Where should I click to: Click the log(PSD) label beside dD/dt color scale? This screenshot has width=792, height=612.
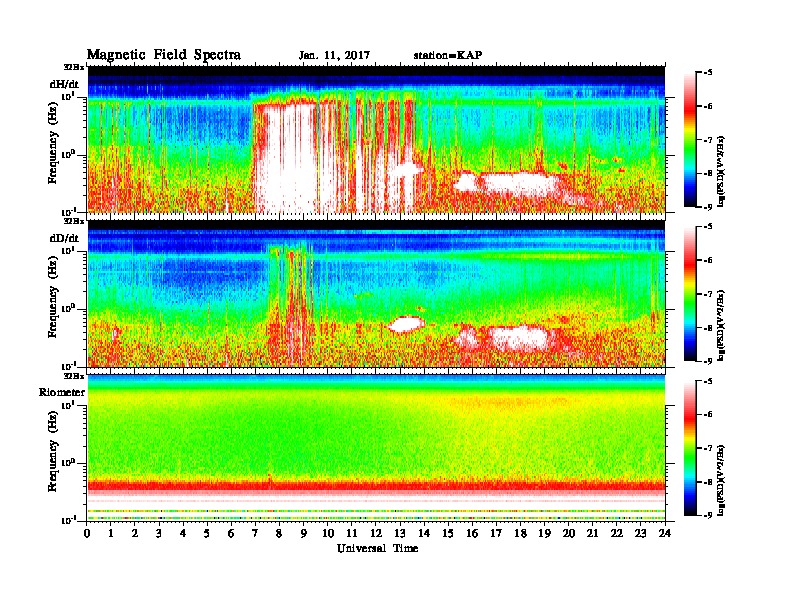(x=722, y=325)
